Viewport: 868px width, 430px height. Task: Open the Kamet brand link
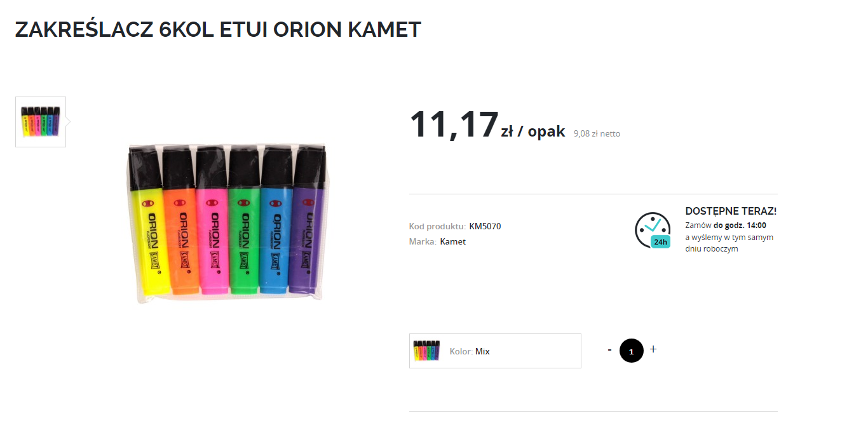452,242
